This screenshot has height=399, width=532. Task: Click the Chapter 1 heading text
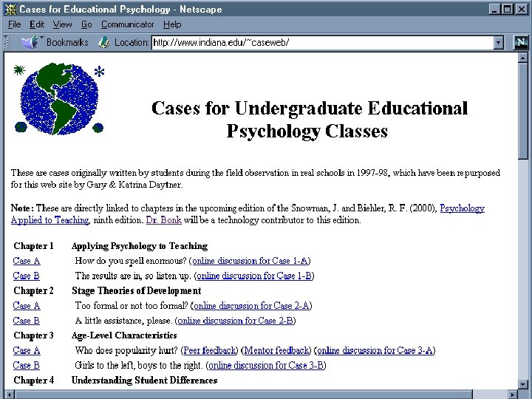point(33,245)
